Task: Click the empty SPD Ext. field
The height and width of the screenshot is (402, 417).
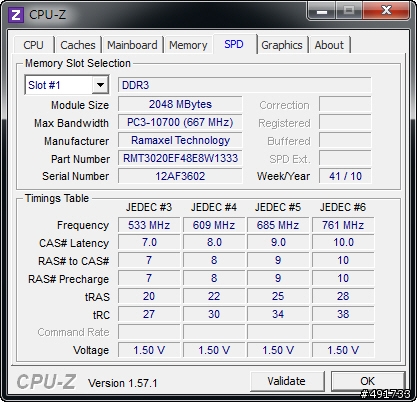Action: tap(345, 158)
